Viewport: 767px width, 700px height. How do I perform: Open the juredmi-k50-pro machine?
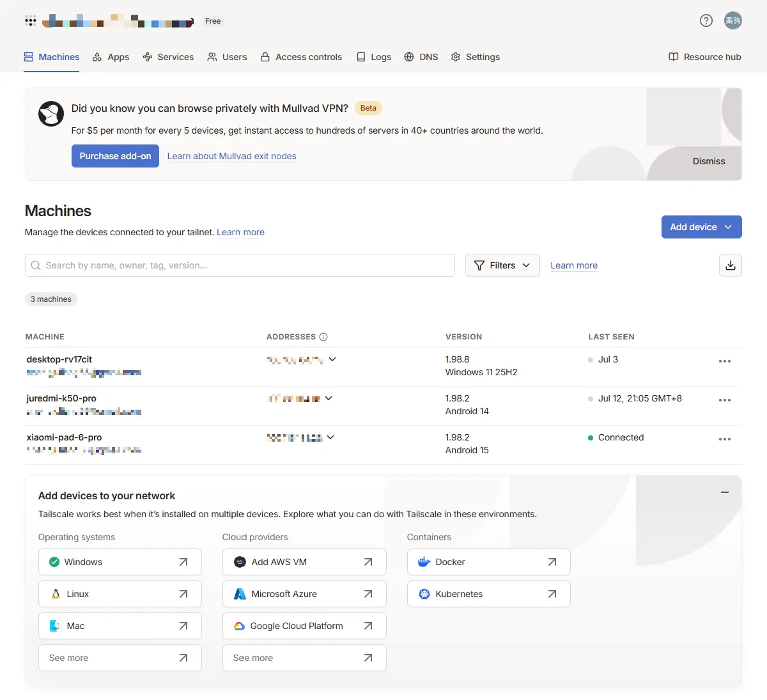click(x=61, y=398)
